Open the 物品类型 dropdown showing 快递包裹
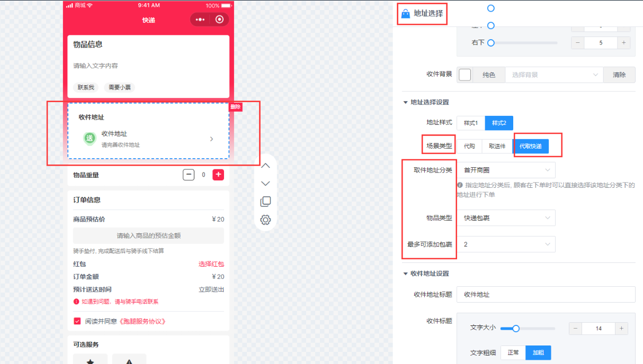The width and height of the screenshot is (643, 364). [506, 217]
